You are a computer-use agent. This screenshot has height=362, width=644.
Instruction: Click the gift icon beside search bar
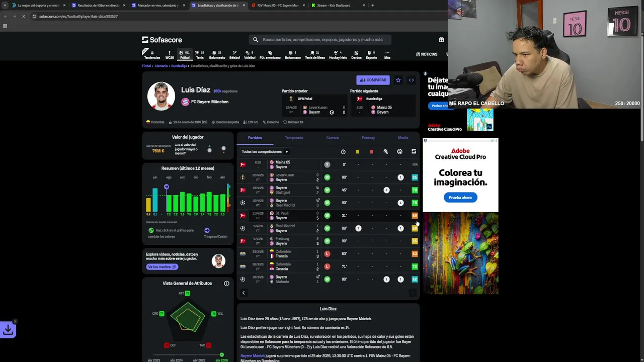(x=441, y=40)
